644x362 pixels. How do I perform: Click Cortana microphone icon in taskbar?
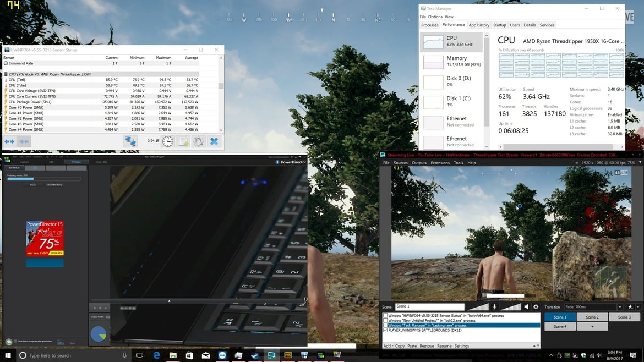[x=124, y=355]
